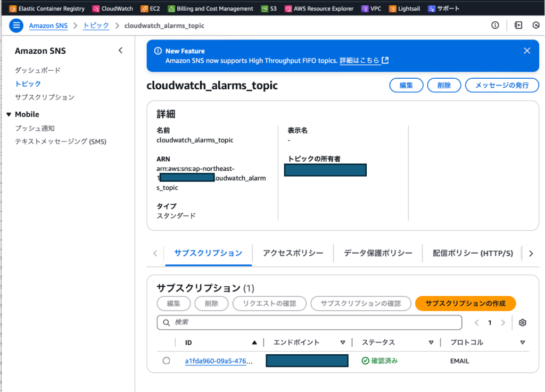Toggle the hamburger navigation menu
Screen dimensions: 545x392
pos(16,26)
